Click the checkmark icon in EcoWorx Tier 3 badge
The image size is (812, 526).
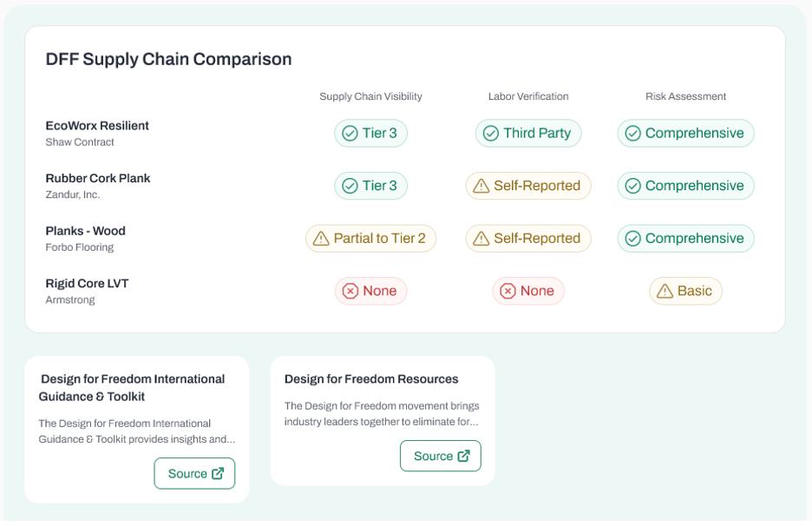pos(350,133)
